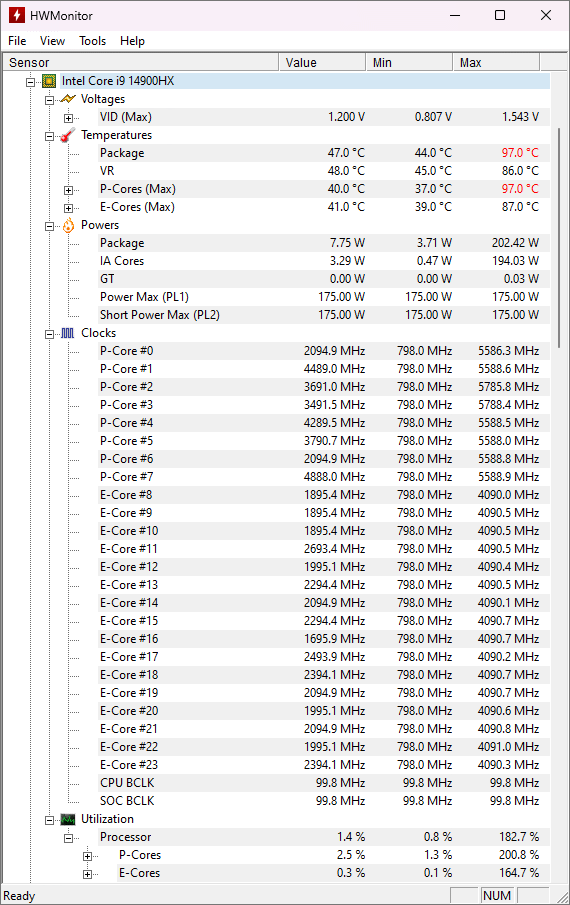Expand the P-Cores utilization node
The image size is (570, 905).
(87, 856)
